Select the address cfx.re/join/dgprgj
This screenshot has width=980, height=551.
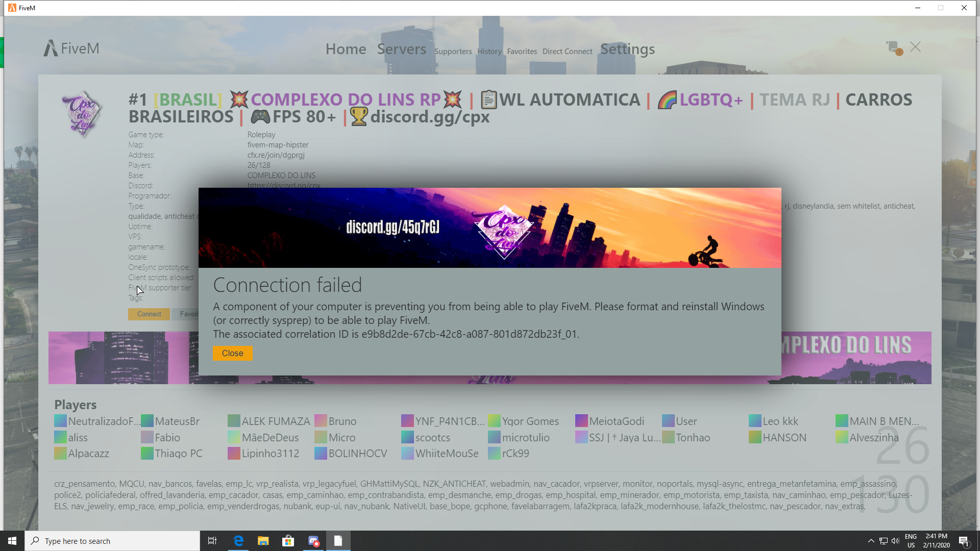[x=276, y=155]
